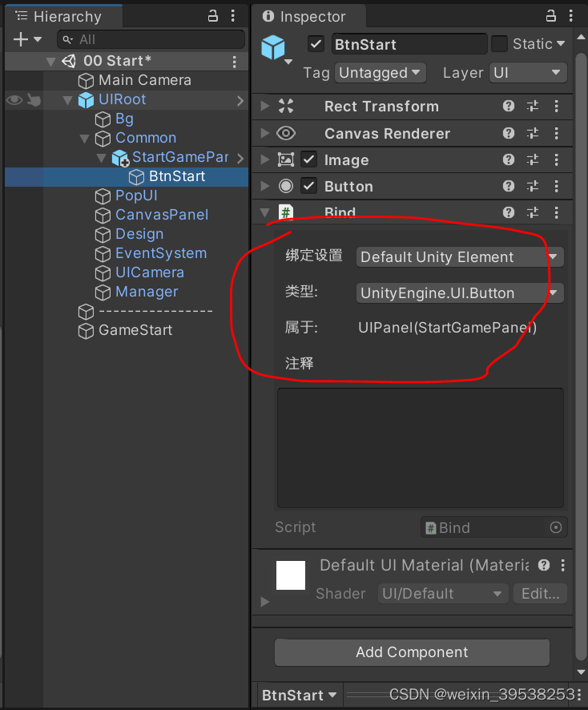Expand the Button component foldout

click(x=265, y=186)
